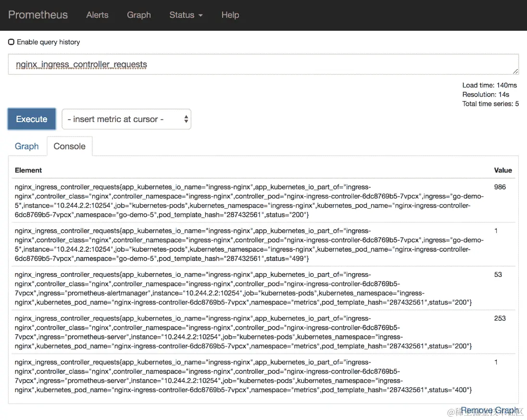527x420 pixels.
Task: Enable query history checkbox
Action: 11,42
